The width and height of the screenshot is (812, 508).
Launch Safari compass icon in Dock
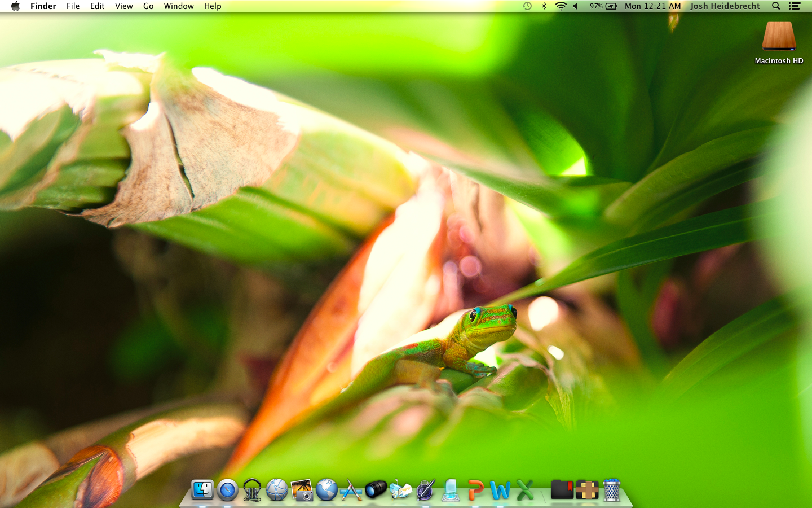[x=227, y=490]
